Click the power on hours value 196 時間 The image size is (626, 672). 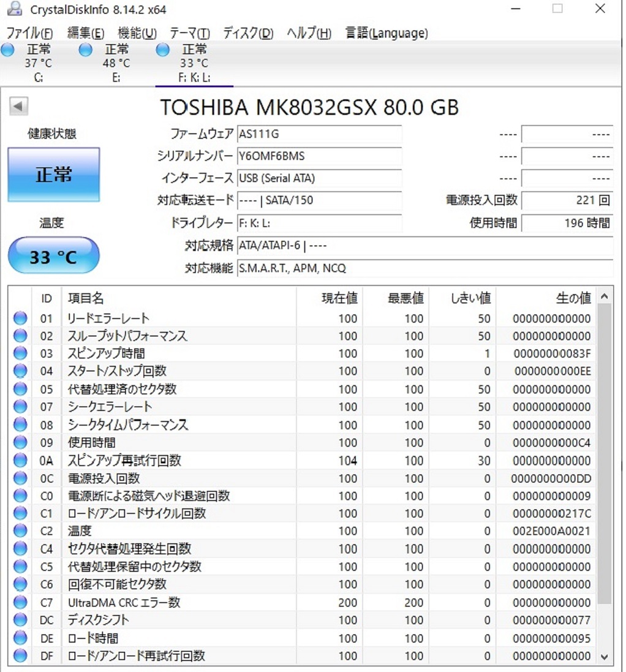567,223
